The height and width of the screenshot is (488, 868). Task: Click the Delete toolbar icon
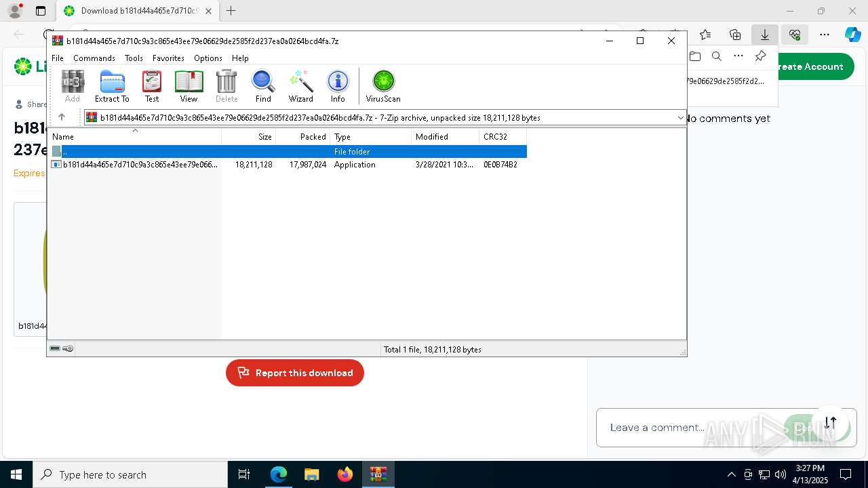(226, 86)
